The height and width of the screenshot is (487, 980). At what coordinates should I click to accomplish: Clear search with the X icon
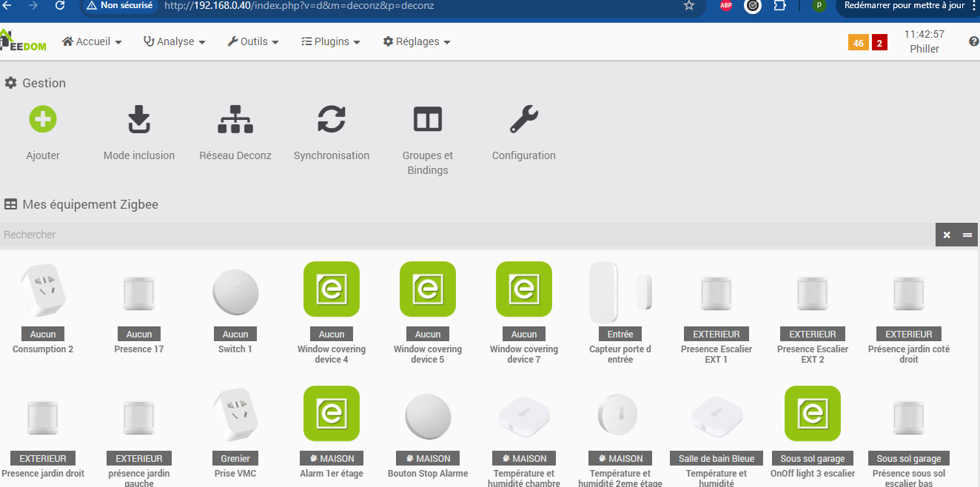(x=947, y=235)
